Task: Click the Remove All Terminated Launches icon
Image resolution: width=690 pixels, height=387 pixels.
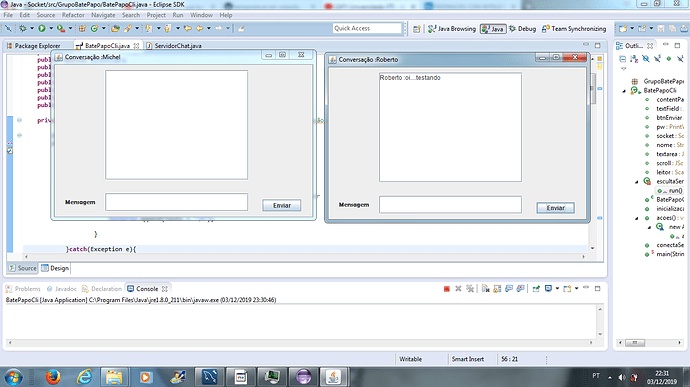Action: (x=470, y=289)
